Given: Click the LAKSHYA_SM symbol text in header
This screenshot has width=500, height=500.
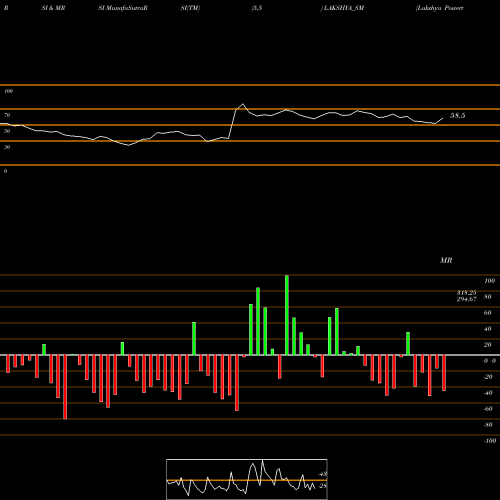Looking at the screenshot, I should coord(343,8).
